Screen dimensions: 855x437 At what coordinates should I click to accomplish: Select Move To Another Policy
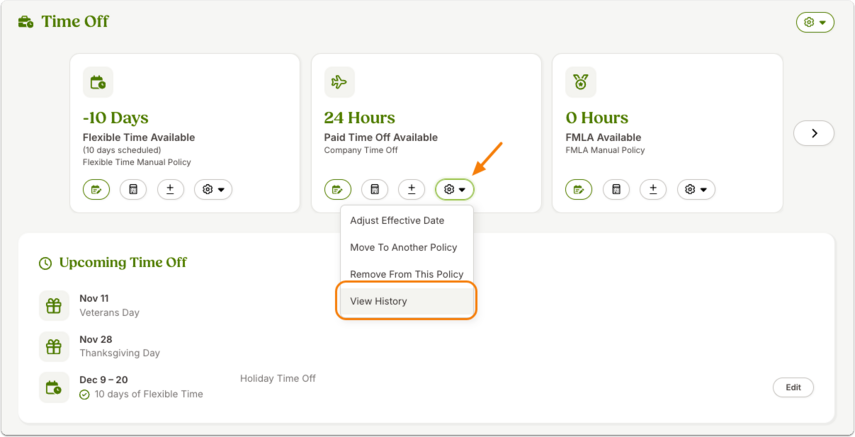(x=407, y=248)
